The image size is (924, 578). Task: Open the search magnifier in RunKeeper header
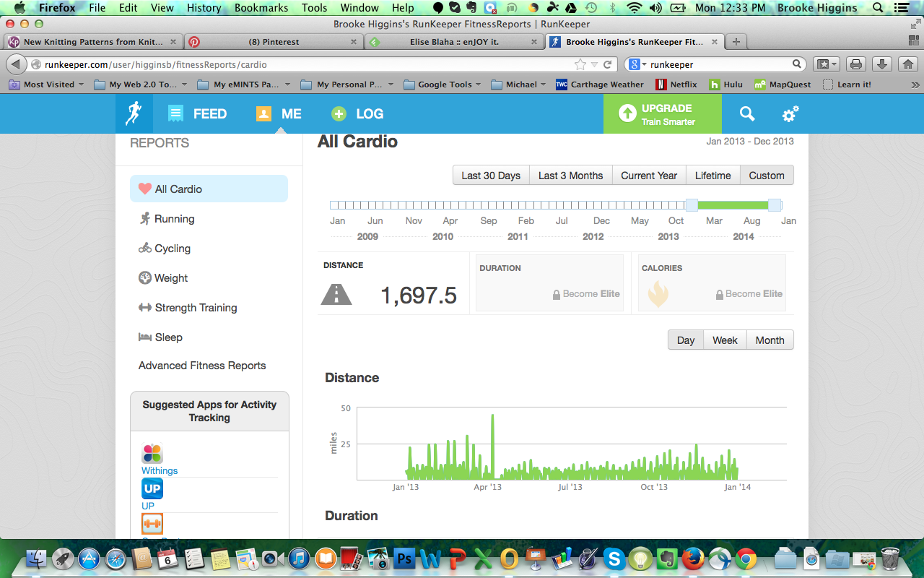click(747, 113)
